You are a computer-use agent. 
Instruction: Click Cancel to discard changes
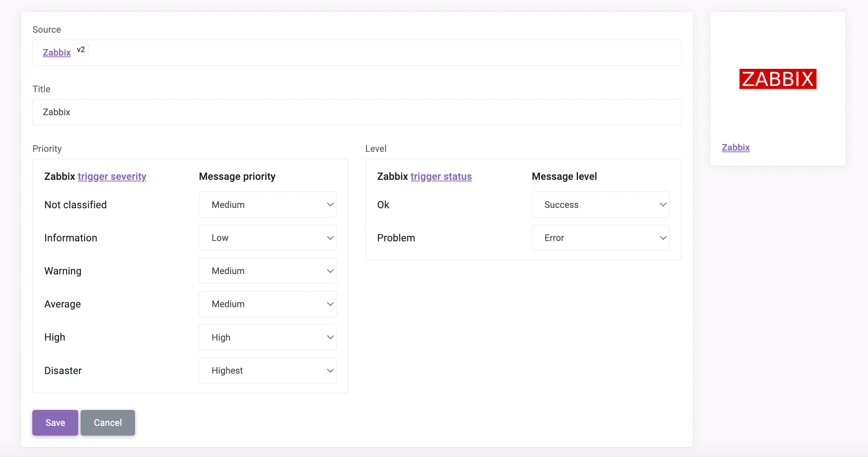pos(108,423)
